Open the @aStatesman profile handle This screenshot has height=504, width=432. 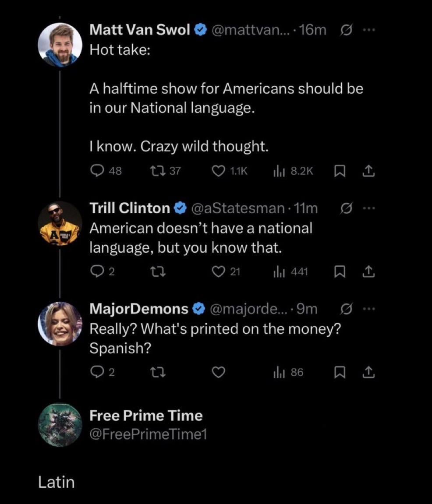pos(238,208)
